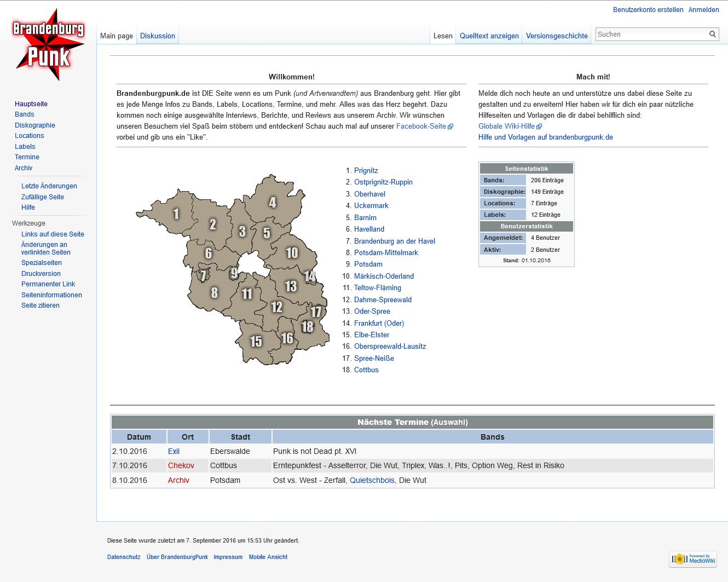Click the Quietschbois band link
The height and width of the screenshot is (582, 728).
(x=372, y=481)
